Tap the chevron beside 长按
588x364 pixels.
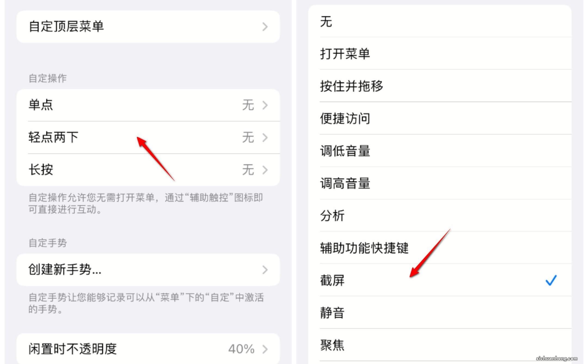tap(265, 170)
